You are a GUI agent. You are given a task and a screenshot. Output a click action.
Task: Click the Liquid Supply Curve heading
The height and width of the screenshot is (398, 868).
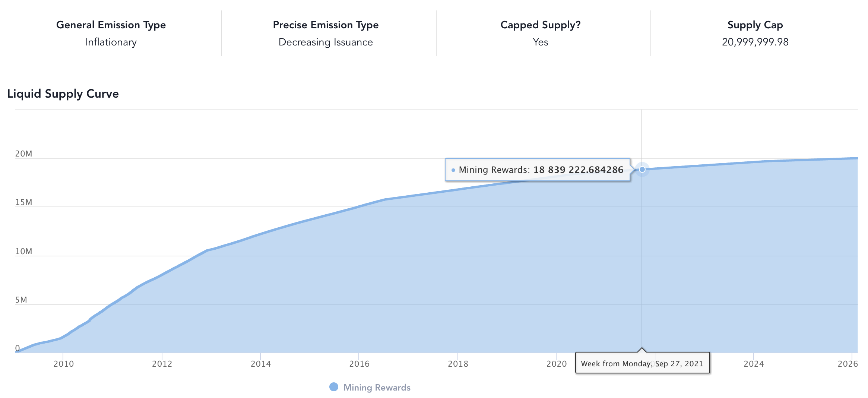(63, 94)
